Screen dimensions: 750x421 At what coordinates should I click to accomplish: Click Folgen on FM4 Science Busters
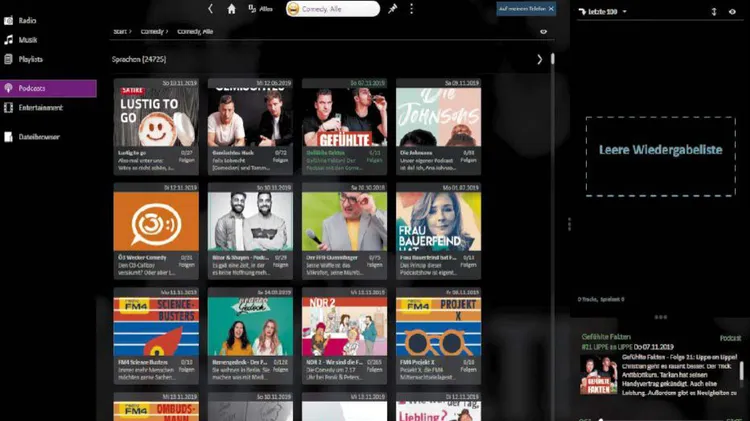pyautogui.click(x=186, y=370)
